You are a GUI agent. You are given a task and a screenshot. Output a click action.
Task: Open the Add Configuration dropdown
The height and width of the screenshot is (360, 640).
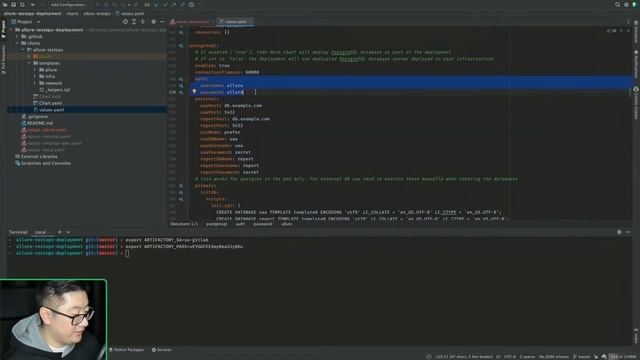[x=68, y=4]
